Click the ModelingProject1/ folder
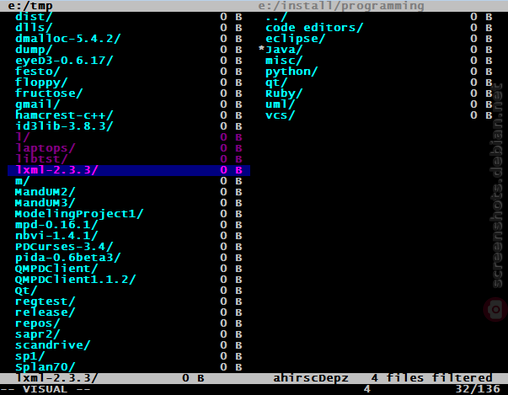This screenshot has width=508, height=395. (79, 214)
